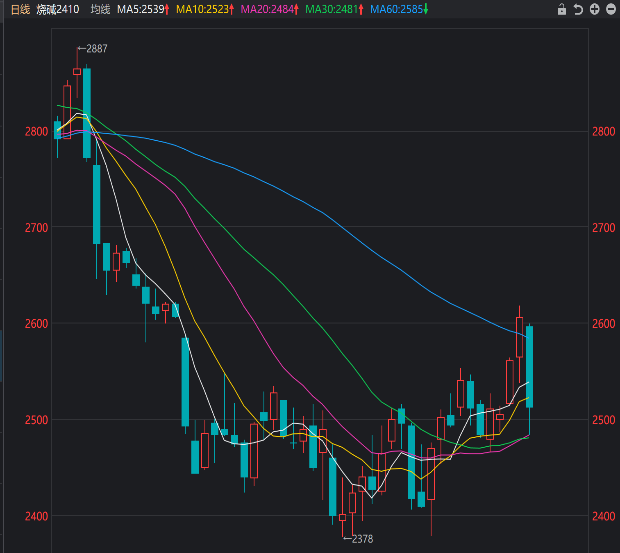Click the right axis 2400 label

point(603,516)
